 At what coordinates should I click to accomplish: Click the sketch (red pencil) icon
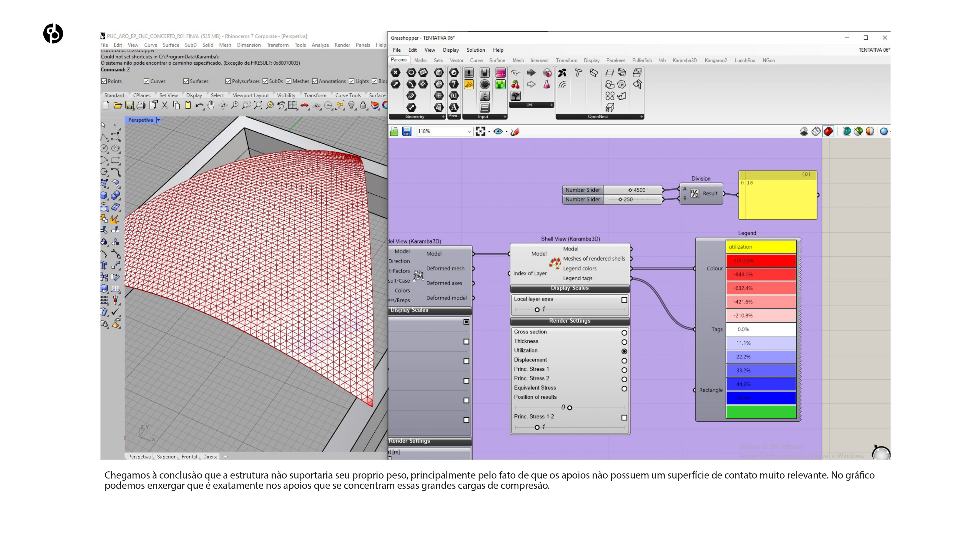[x=515, y=132]
